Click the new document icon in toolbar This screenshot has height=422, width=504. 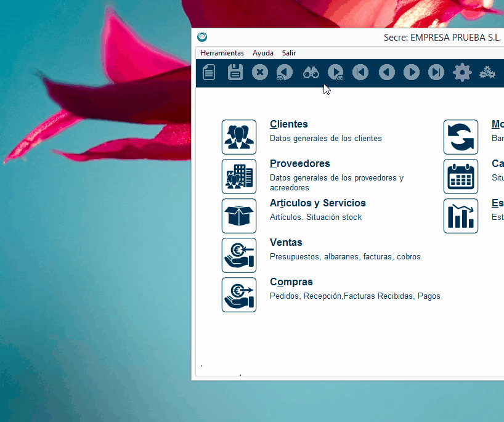pyautogui.click(x=209, y=73)
